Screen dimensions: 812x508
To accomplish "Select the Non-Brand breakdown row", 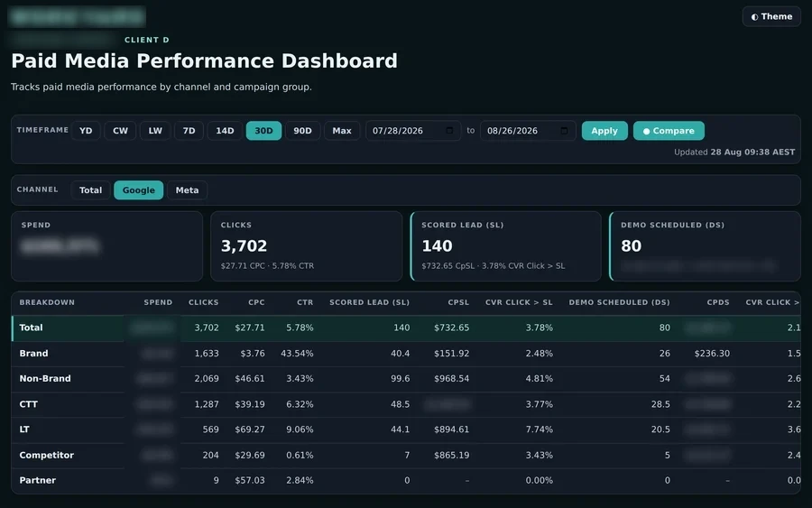I will pyautogui.click(x=406, y=379).
